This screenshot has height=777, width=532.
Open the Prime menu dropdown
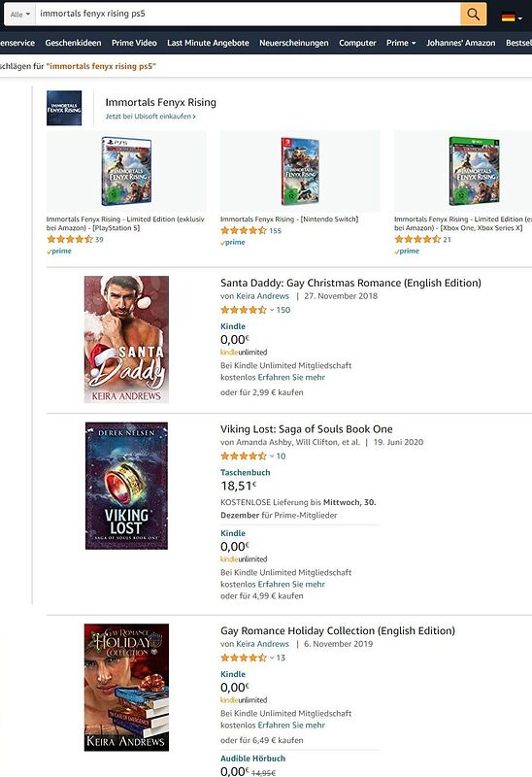(401, 43)
